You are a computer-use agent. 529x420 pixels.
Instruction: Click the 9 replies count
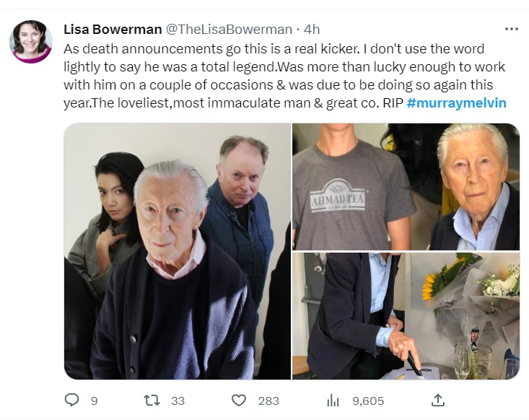click(x=94, y=401)
